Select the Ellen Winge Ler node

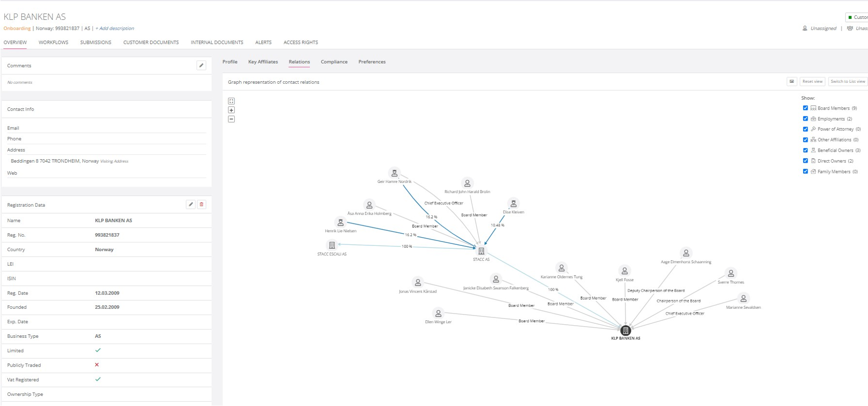[x=438, y=313]
